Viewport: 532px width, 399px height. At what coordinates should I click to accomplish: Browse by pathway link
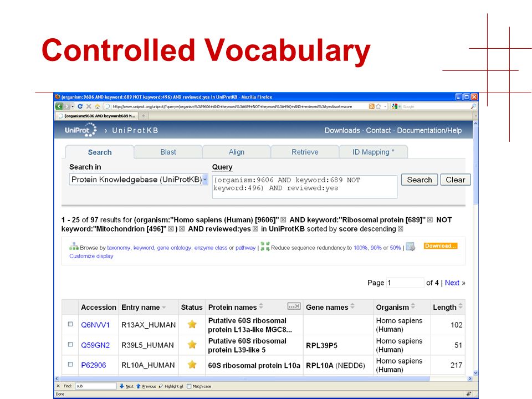(245, 248)
